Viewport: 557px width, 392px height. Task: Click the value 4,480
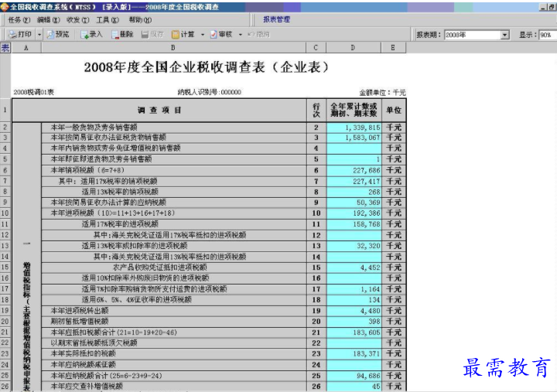point(370,311)
